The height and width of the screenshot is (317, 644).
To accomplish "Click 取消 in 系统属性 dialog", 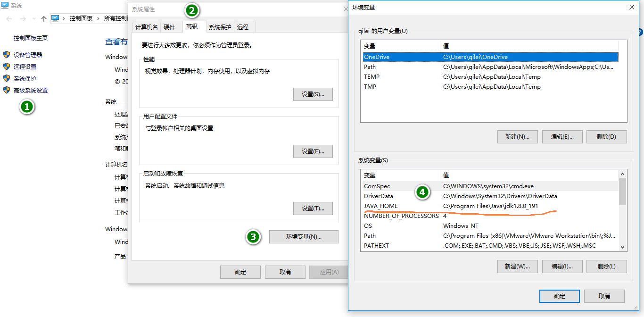I will 285,272.
